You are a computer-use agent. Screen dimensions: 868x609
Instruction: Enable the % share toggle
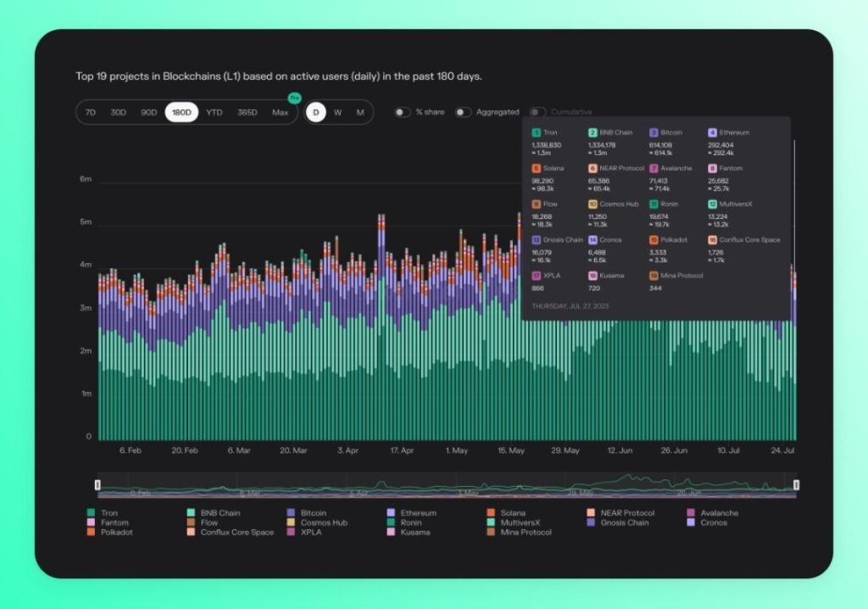tap(403, 112)
